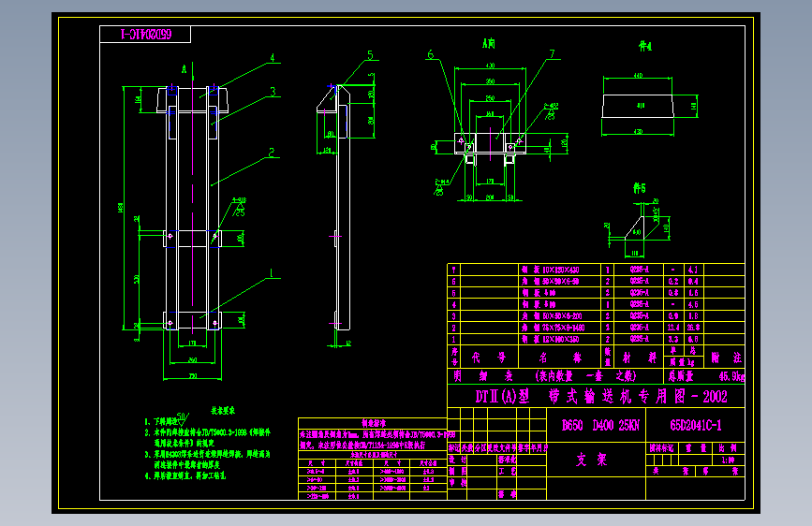Click callout number 6 in the A-direction view
The height and width of the screenshot is (526, 812).
(x=430, y=54)
